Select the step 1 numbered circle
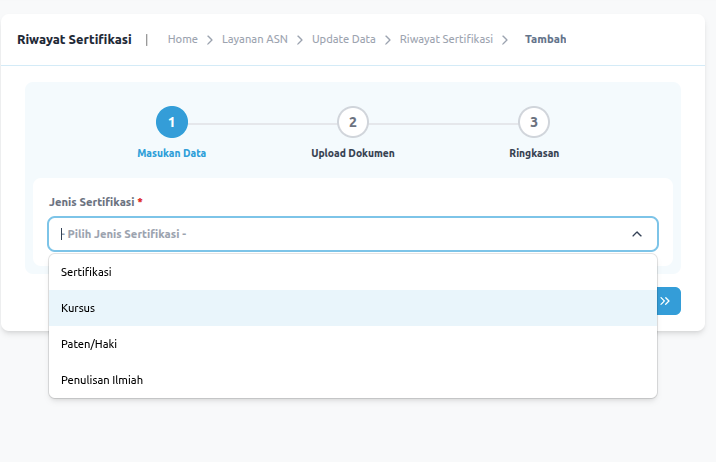 pyautogui.click(x=172, y=122)
